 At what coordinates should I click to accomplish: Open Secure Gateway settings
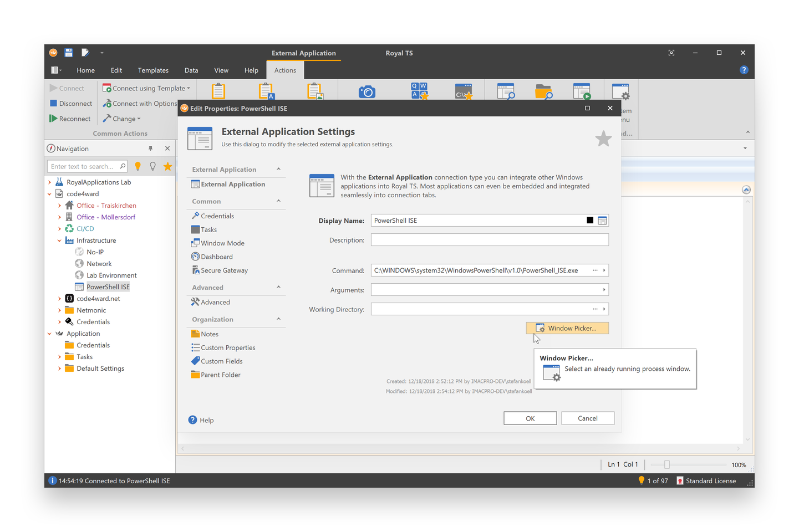224,270
